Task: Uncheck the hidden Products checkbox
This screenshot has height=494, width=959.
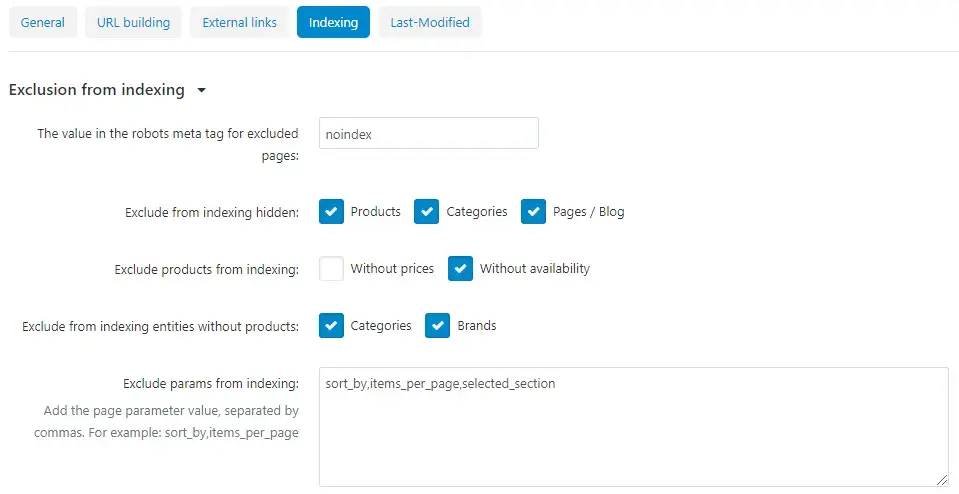Action: [332, 212]
